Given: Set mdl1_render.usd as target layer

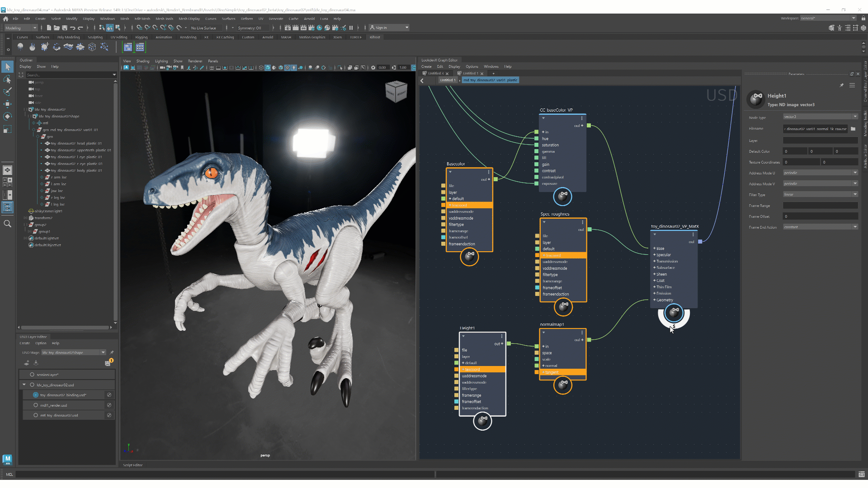Looking at the screenshot, I should [x=36, y=405].
